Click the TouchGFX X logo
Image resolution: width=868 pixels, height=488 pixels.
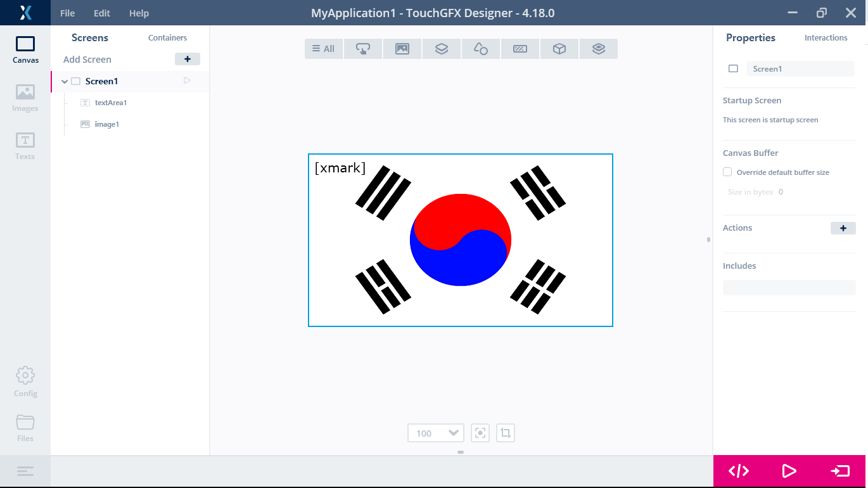point(25,13)
